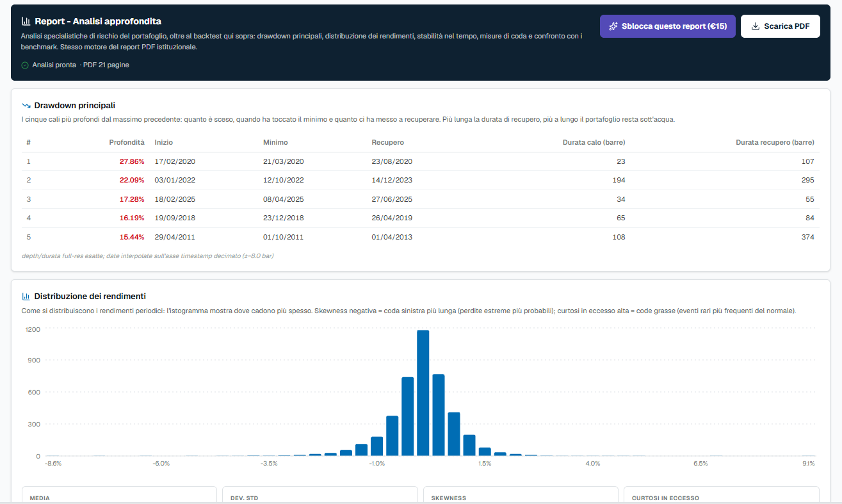Click the download icon in Scarica PDF
This screenshot has width=842, height=504.
(x=756, y=26)
